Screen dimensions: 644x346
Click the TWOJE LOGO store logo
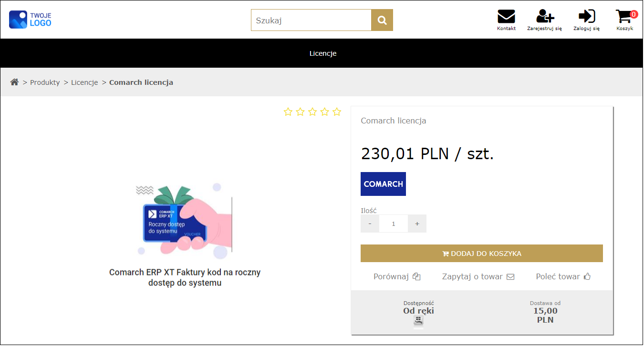(31, 20)
